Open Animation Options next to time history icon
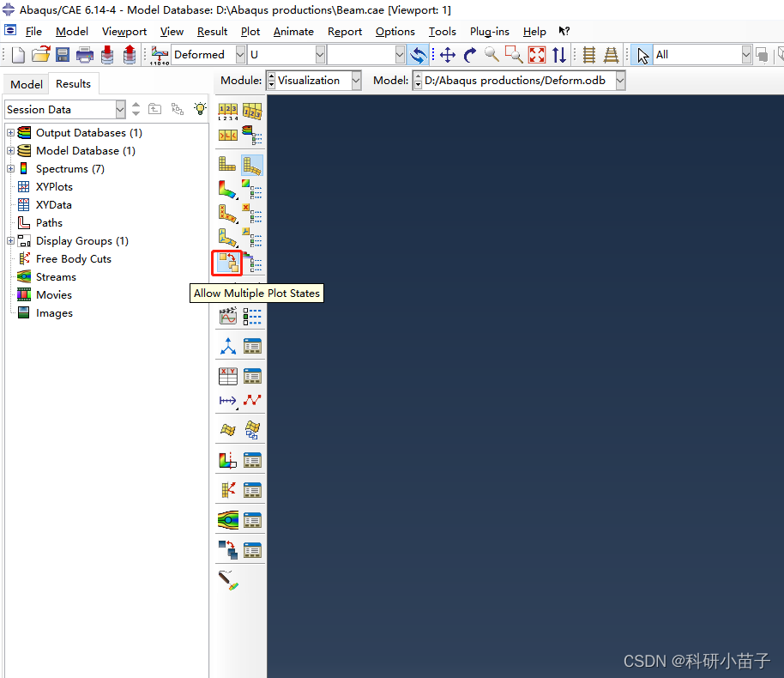Screen dimensions: 784x678 point(252,316)
